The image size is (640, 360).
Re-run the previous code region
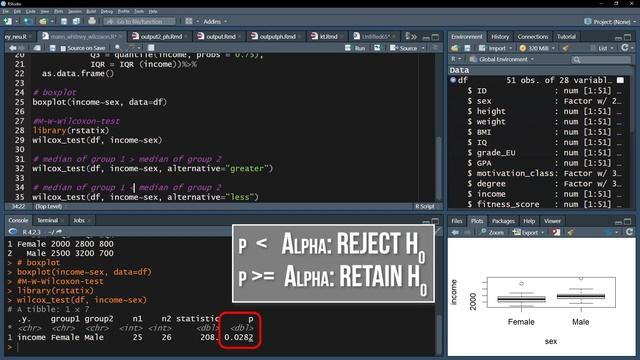pyautogui.click(x=377, y=48)
